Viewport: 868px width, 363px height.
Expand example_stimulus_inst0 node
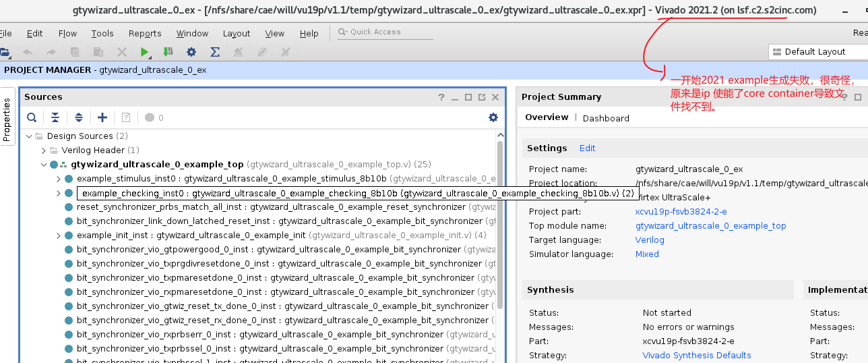[x=59, y=179]
